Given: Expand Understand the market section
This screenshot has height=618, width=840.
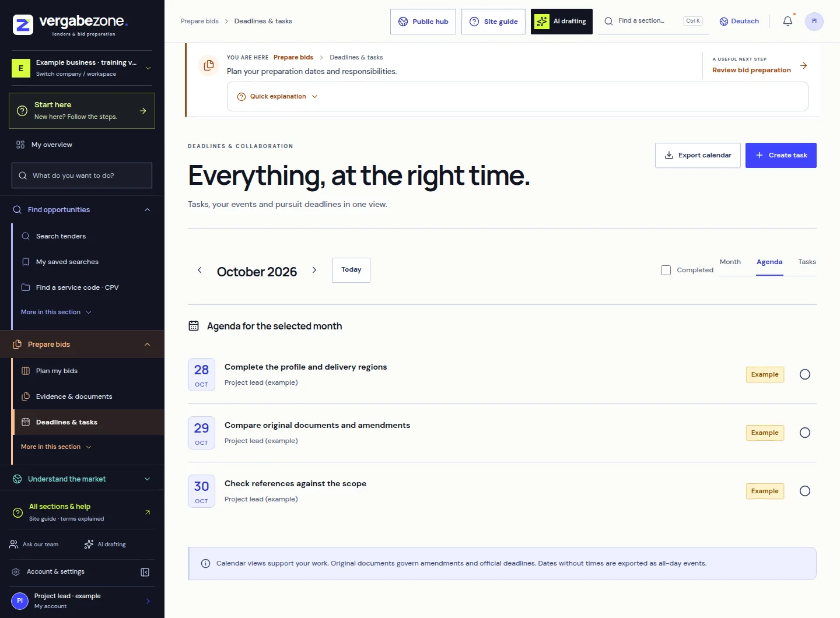Looking at the screenshot, I should (x=82, y=479).
